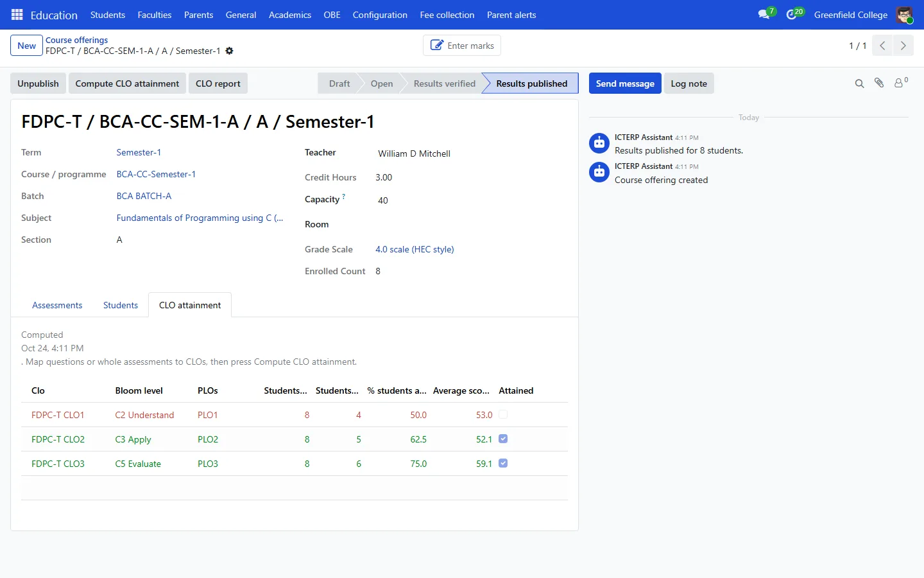Image resolution: width=924 pixels, height=578 pixels.
Task: Open the CLO report
Action: (218, 83)
